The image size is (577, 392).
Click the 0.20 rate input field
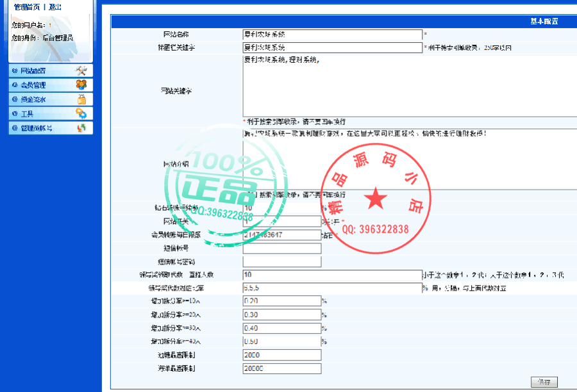coord(281,302)
